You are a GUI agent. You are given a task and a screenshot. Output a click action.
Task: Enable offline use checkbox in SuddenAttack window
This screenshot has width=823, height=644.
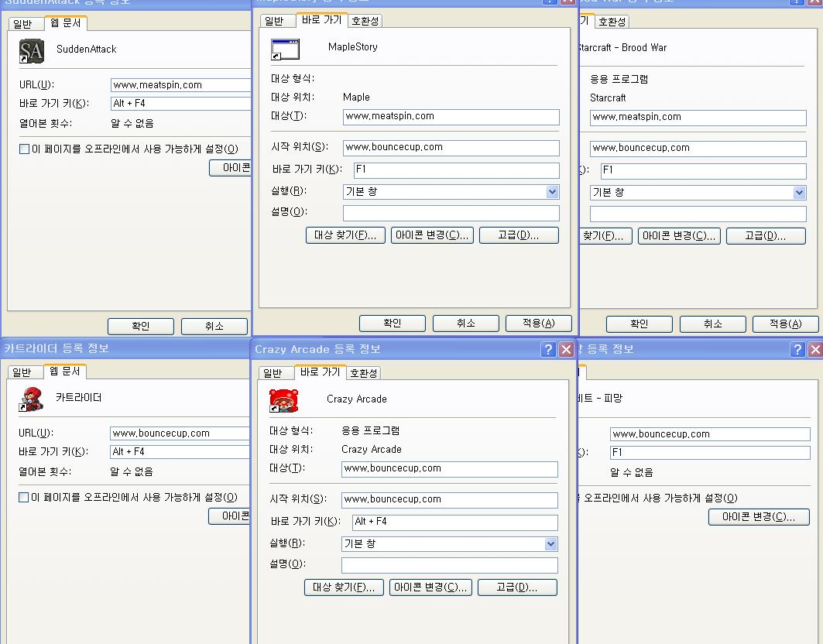[24, 149]
